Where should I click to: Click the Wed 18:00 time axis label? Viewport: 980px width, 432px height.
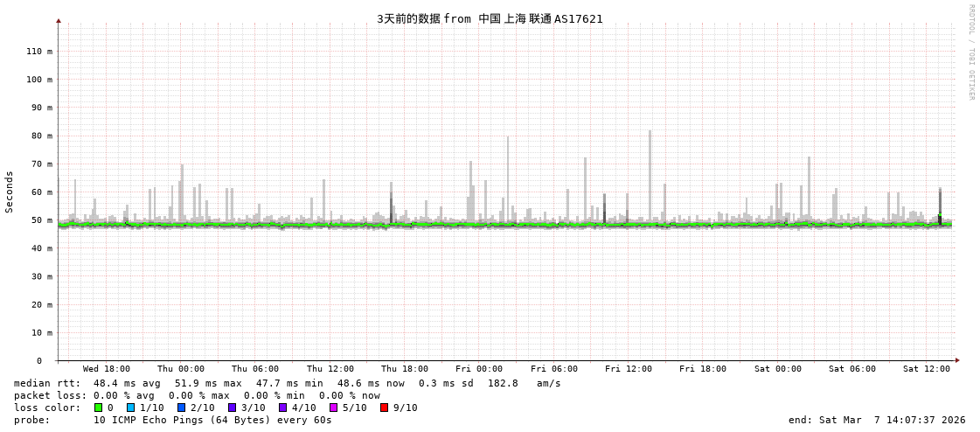107,369
